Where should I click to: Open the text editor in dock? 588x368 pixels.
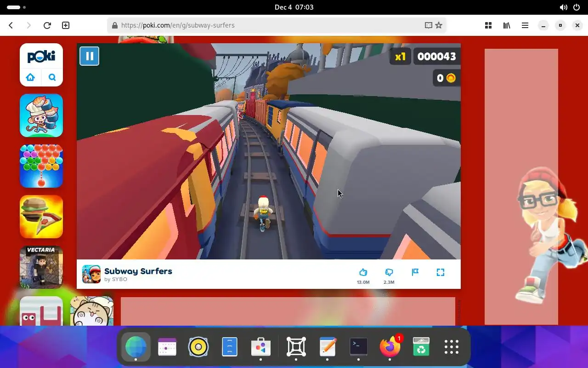click(328, 347)
